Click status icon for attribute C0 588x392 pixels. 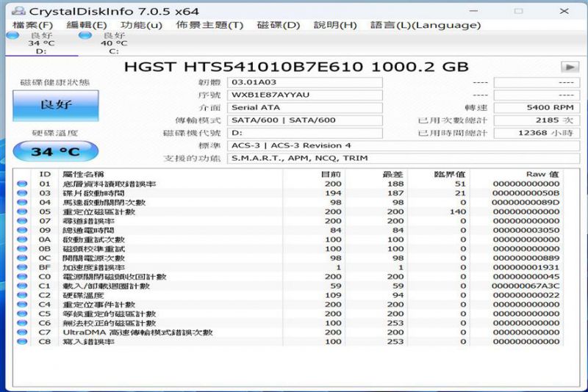(22, 277)
